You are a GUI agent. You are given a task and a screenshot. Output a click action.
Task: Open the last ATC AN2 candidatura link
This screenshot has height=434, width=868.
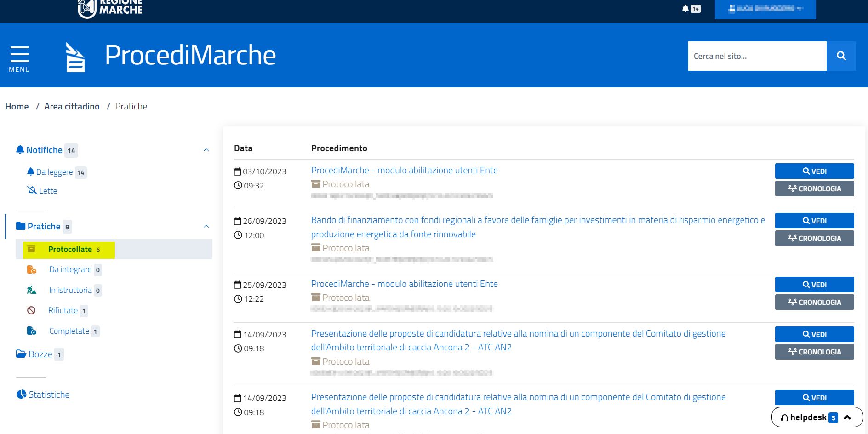[519, 404]
